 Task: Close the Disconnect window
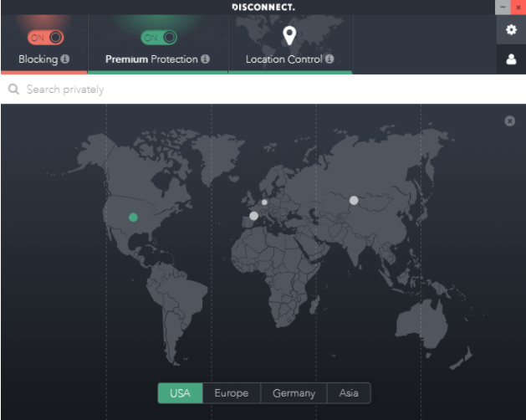pos(518,7)
